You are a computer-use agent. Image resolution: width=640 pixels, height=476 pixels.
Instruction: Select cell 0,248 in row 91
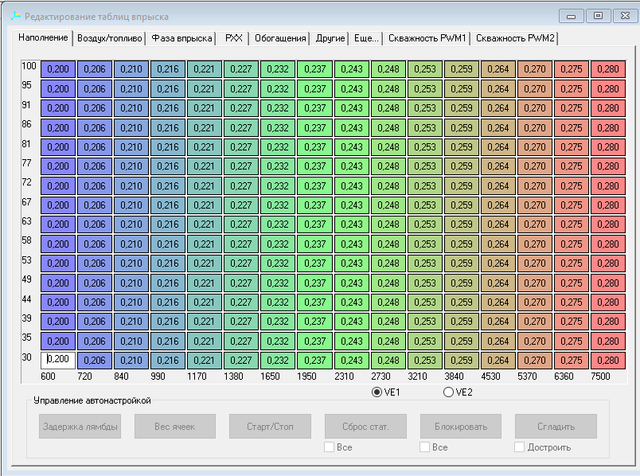coord(388,108)
